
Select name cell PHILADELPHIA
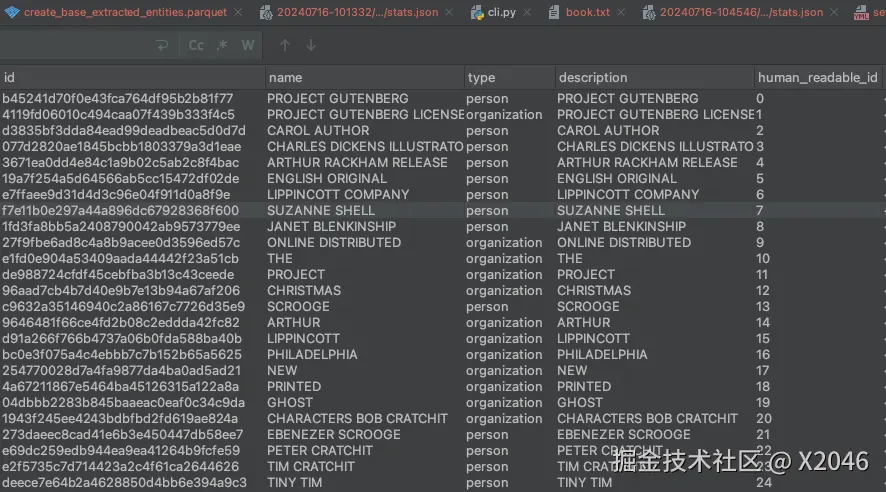(312, 354)
